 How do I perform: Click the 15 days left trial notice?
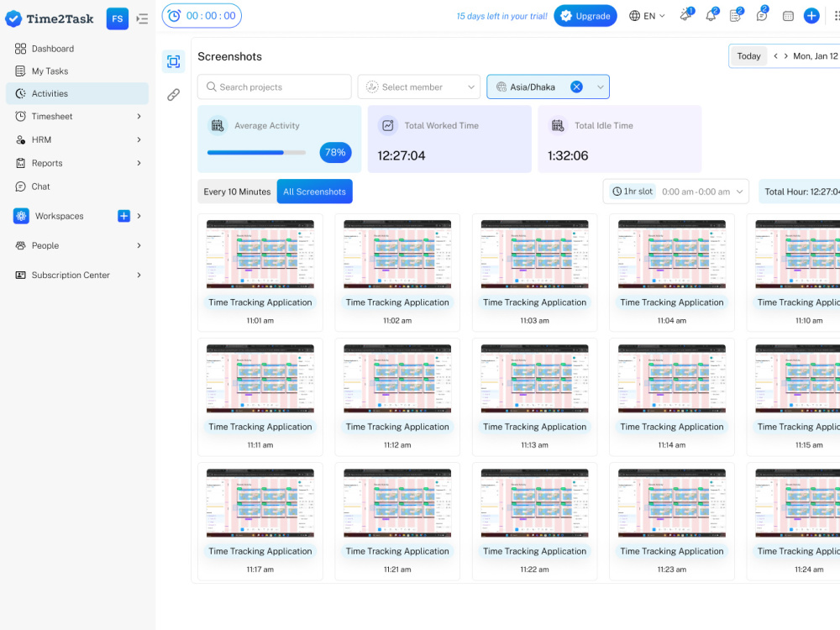click(x=501, y=16)
